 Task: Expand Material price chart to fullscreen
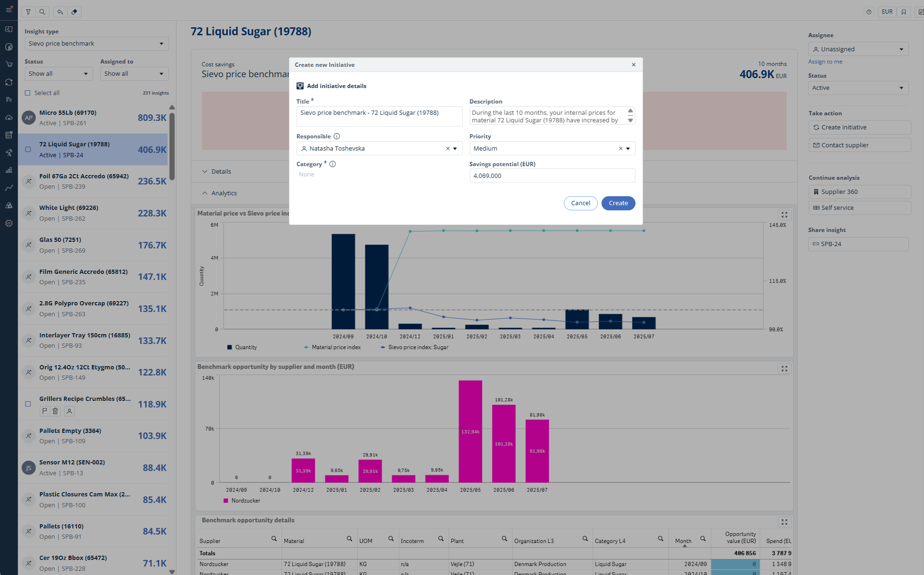point(784,215)
